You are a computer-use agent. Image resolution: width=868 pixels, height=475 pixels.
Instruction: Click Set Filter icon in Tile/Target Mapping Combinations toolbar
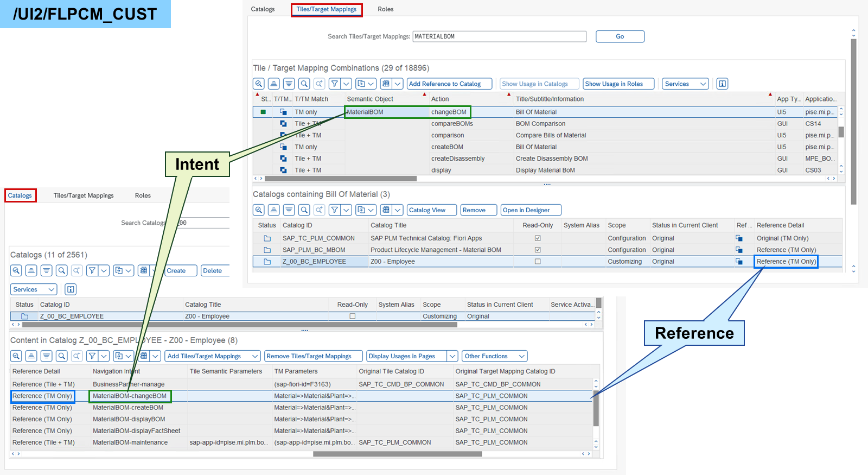click(x=335, y=84)
